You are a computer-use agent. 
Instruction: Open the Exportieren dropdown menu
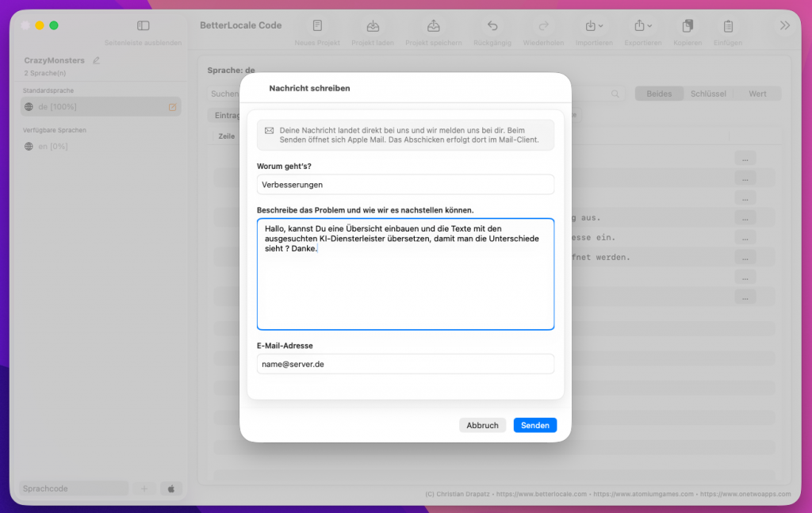point(642,26)
